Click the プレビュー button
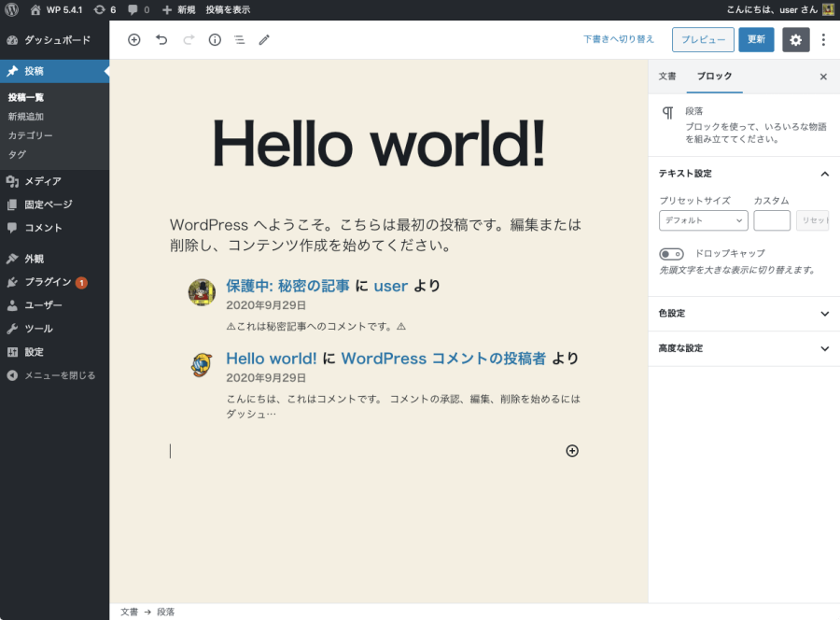 pyautogui.click(x=703, y=39)
